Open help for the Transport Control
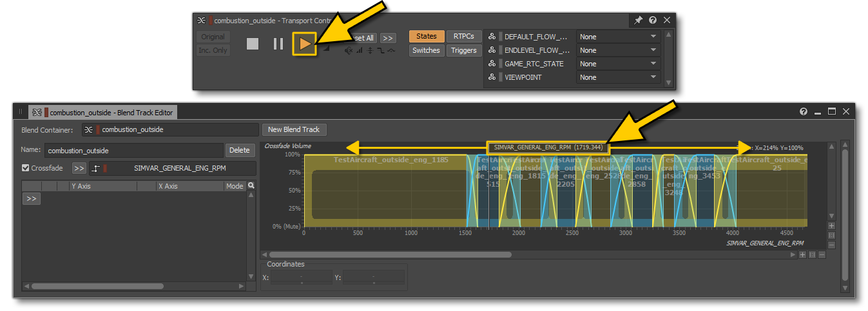 coord(653,21)
